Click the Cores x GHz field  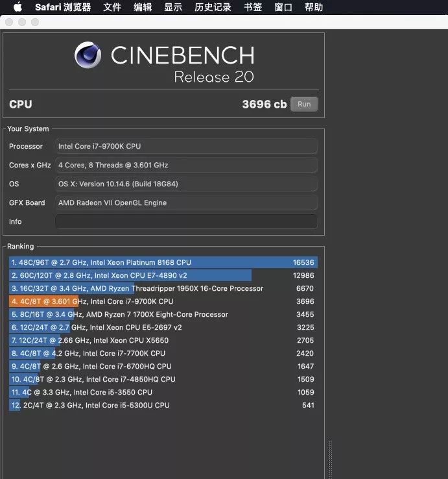pos(186,166)
